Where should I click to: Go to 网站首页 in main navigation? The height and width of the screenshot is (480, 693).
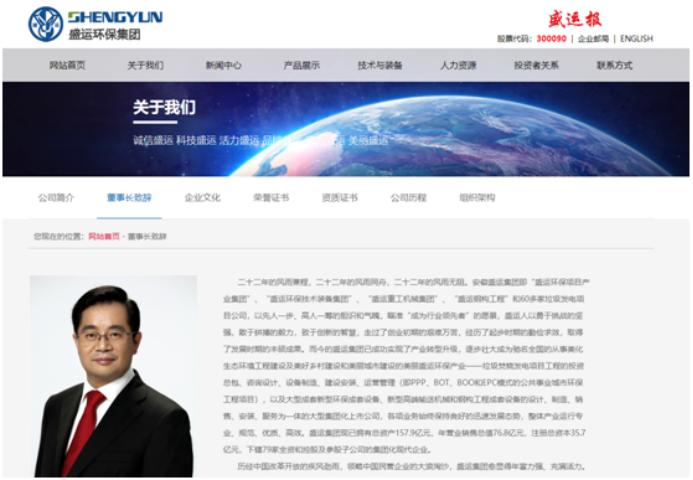click(67, 65)
